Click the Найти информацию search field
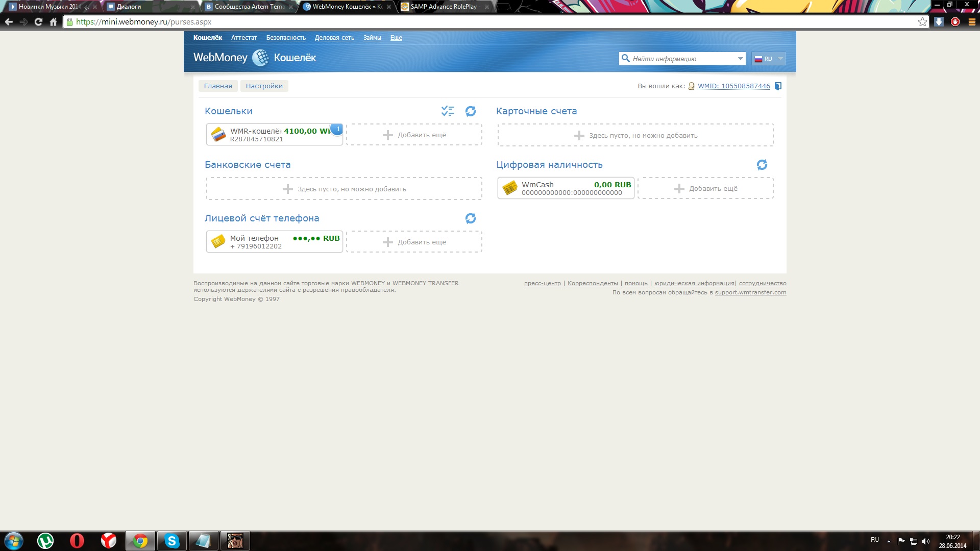980x551 pixels. point(681,59)
